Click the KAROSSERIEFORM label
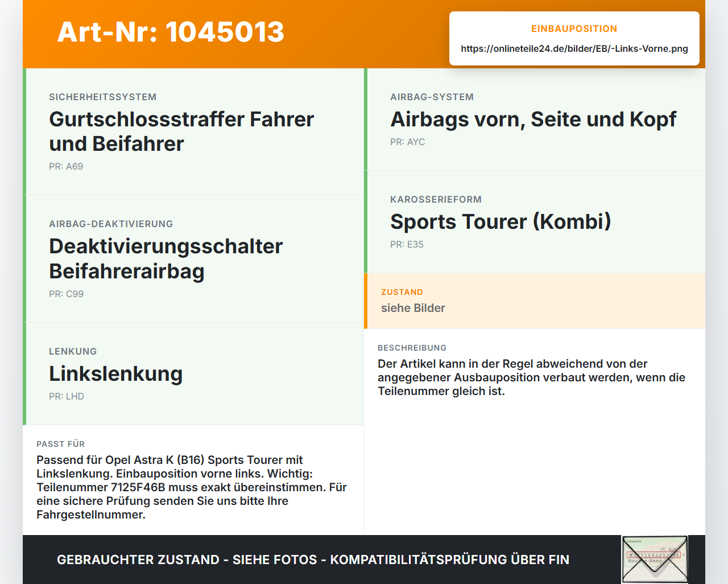728x584 pixels. (x=436, y=199)
